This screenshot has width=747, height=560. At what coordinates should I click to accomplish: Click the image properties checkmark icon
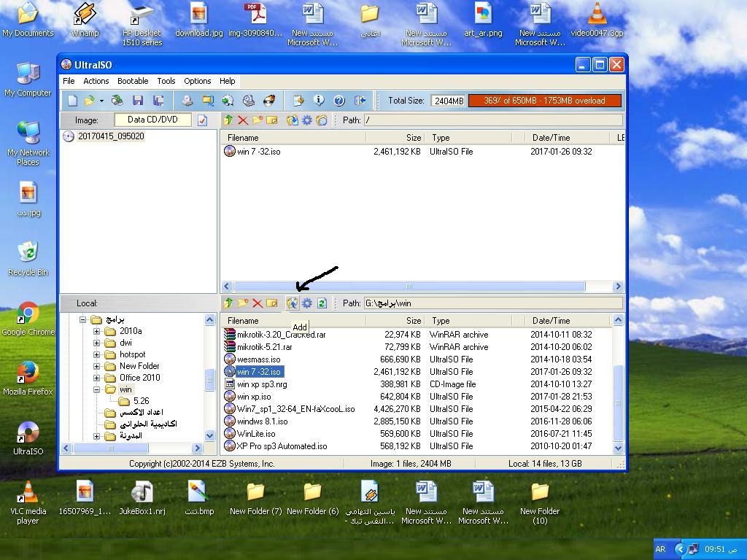[203, 120]
